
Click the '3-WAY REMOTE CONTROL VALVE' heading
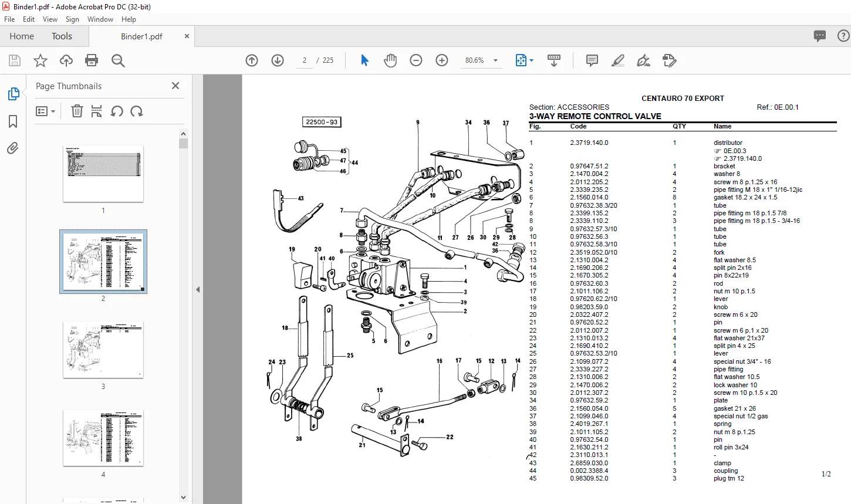coord(595,116)
